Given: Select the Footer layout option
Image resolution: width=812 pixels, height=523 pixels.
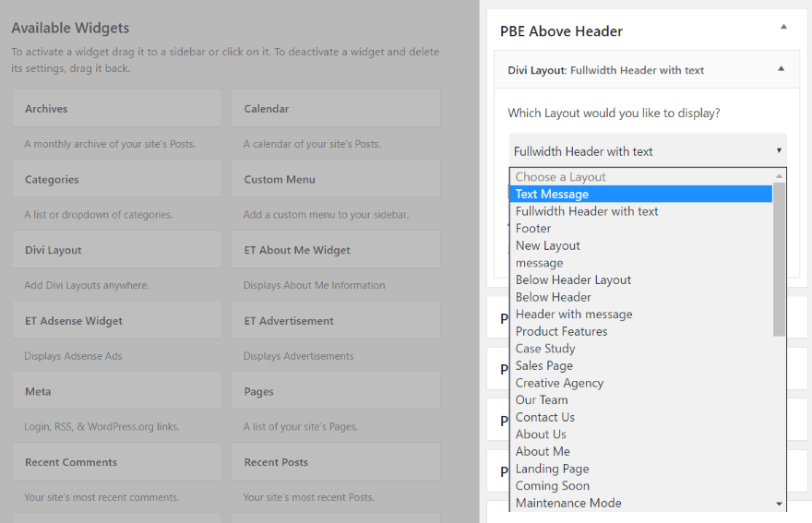Looking at the screenshot, I should [641, 229].
